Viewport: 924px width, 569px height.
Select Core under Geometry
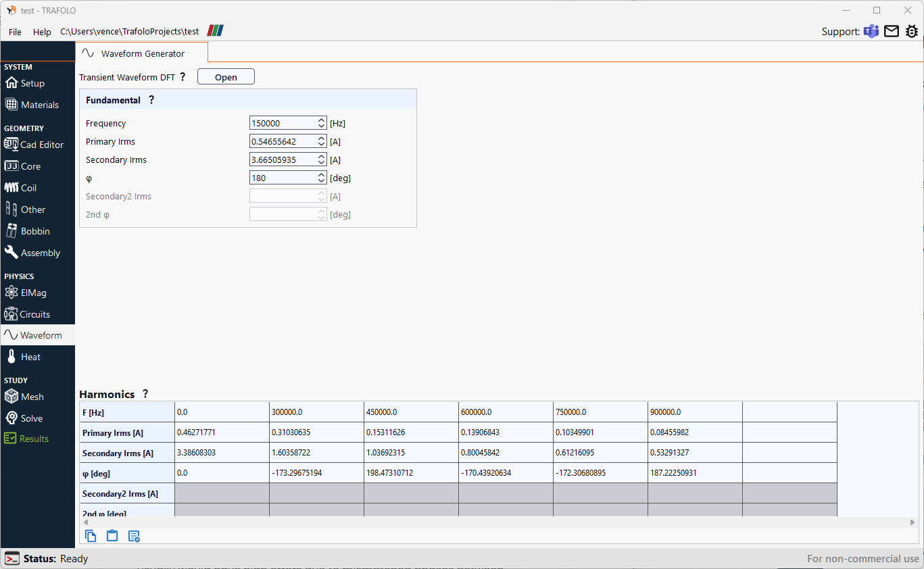click(x=38, y=166)
